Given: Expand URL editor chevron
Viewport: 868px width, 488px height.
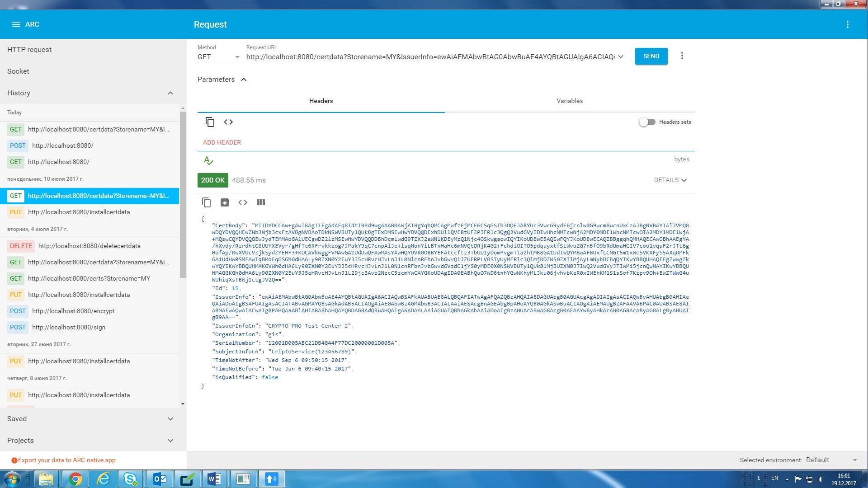Looking at the screenshot, I should pyautogui.click(x=621, y=57).
